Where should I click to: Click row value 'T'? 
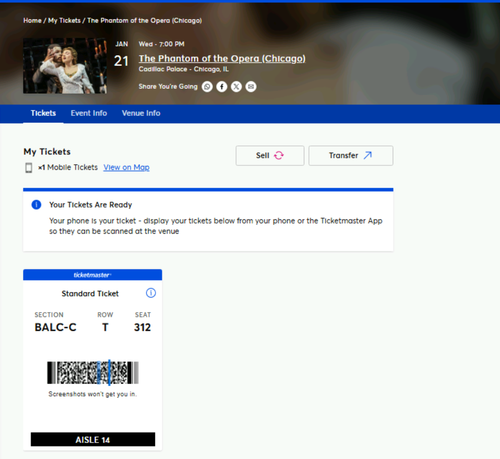tap(105, 327)
